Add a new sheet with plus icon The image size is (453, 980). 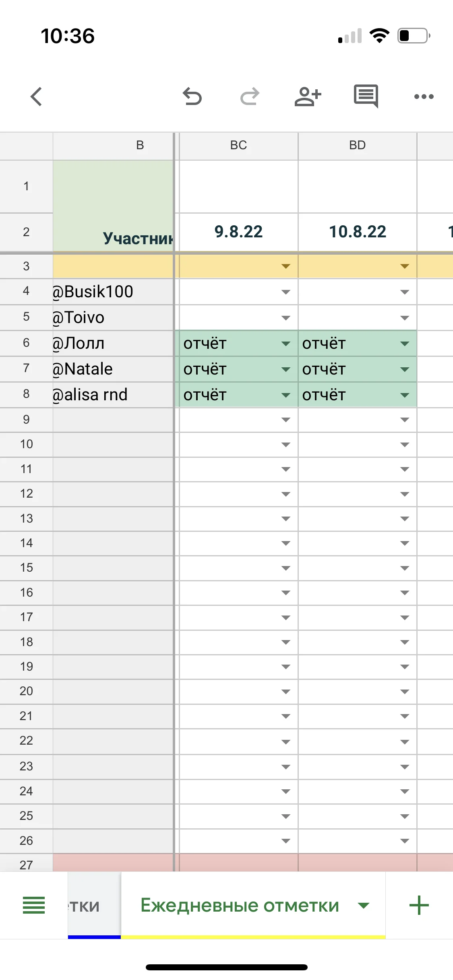[x=419, y=905]
